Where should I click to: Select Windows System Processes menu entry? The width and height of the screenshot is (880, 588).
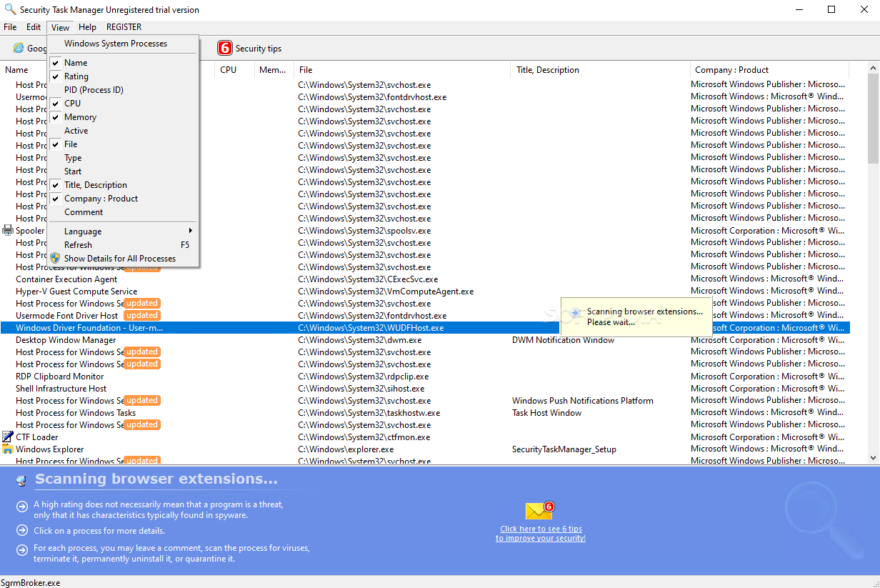tap(116, 44)
